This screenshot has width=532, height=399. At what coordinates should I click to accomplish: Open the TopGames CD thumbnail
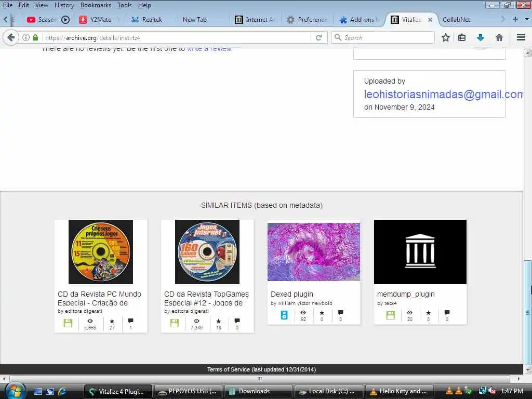coord(207,252)
